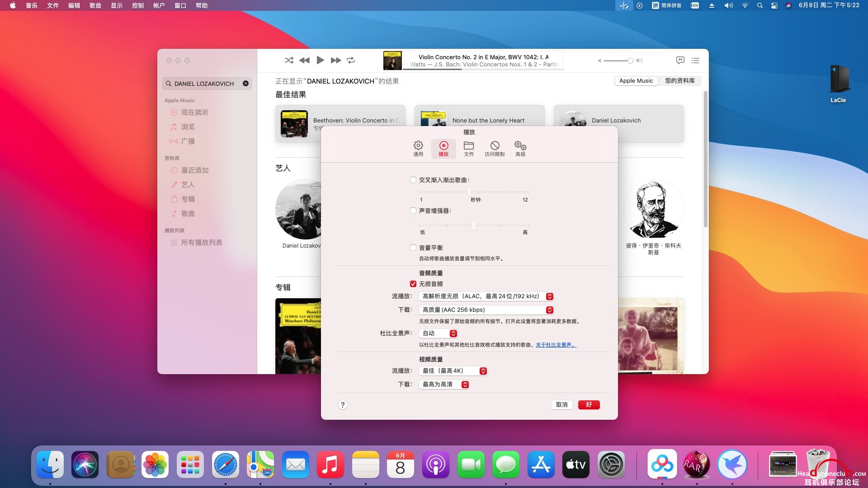Switch to the 访问限制 preferences tab
Viewport: 868px width, 488px height.
(x=495, y=149)
